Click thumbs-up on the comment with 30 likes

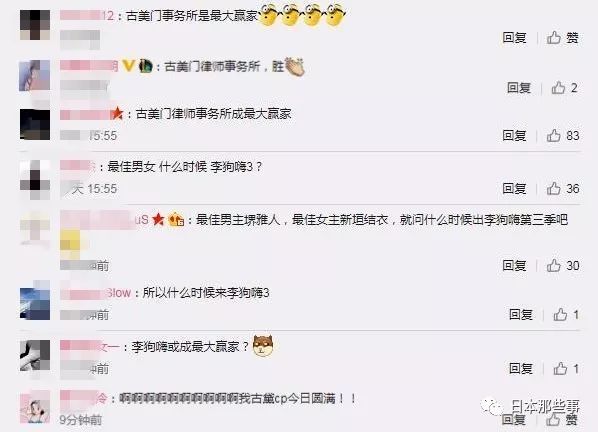pos(563,265)
